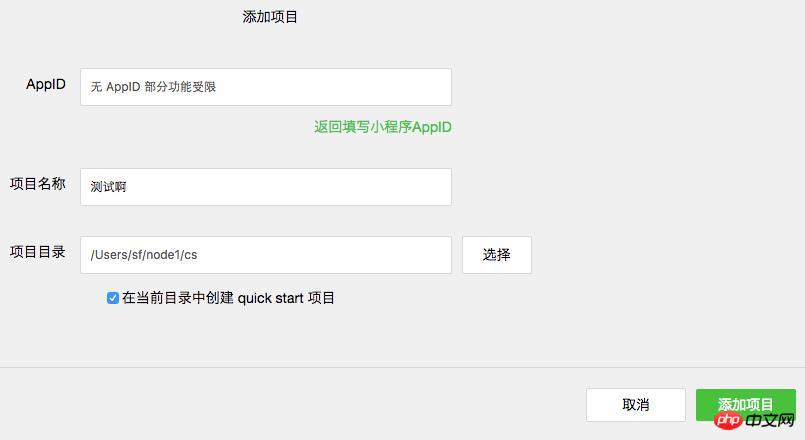Cancel with the 取消 button

pos(636,405)
